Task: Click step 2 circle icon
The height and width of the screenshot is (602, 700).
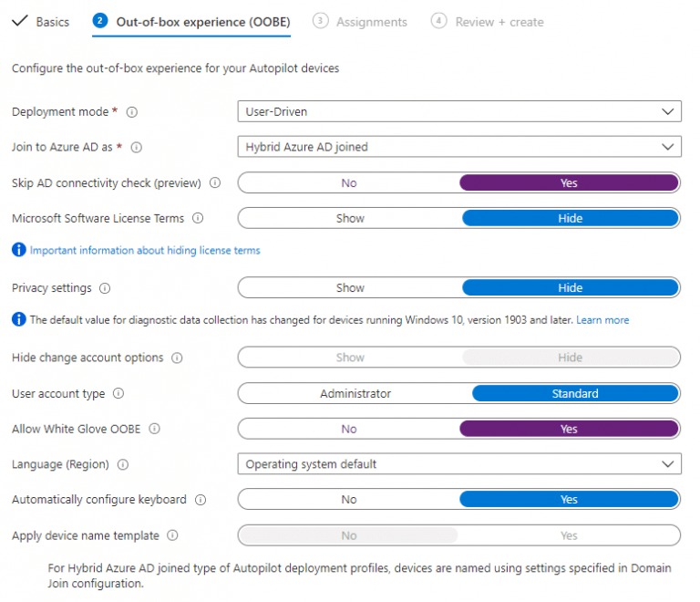Action: pos(100,21)
